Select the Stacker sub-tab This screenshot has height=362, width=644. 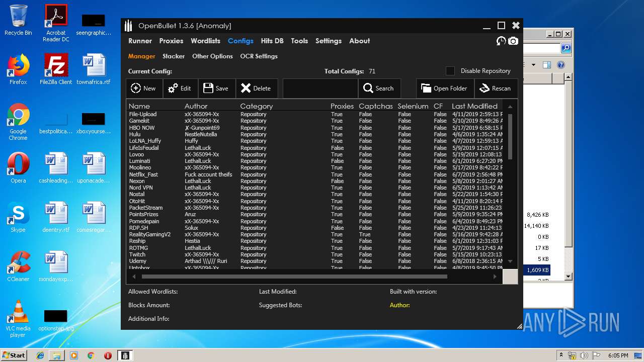174,56
